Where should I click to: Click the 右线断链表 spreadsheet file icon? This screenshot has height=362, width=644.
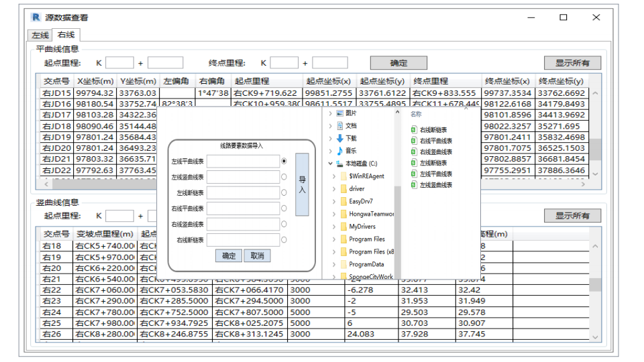tap(414, 129)
